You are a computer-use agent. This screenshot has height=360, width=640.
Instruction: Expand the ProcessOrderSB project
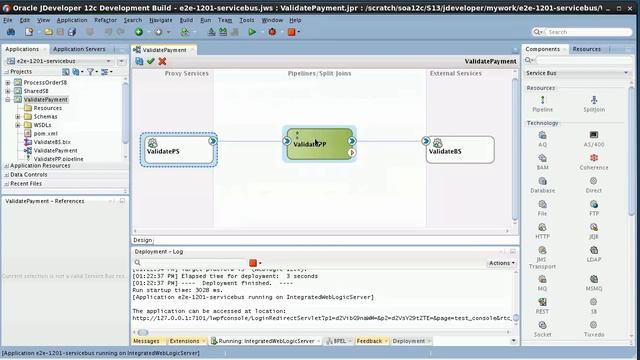(8, 82)
